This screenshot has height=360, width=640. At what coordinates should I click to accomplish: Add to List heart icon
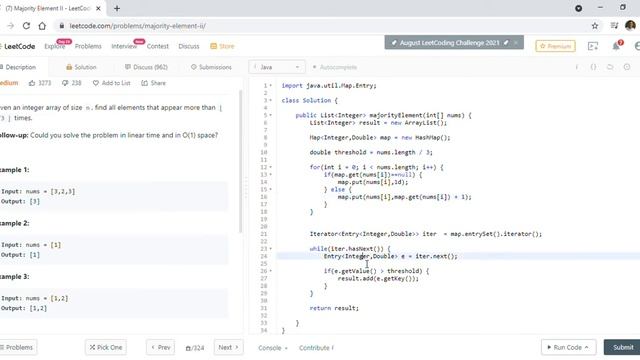tap(96, 83)
